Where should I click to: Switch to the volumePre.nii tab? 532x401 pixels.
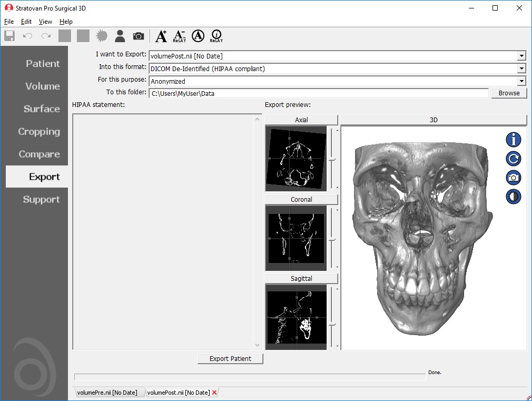pyautogui.click(x=107, y=393)
